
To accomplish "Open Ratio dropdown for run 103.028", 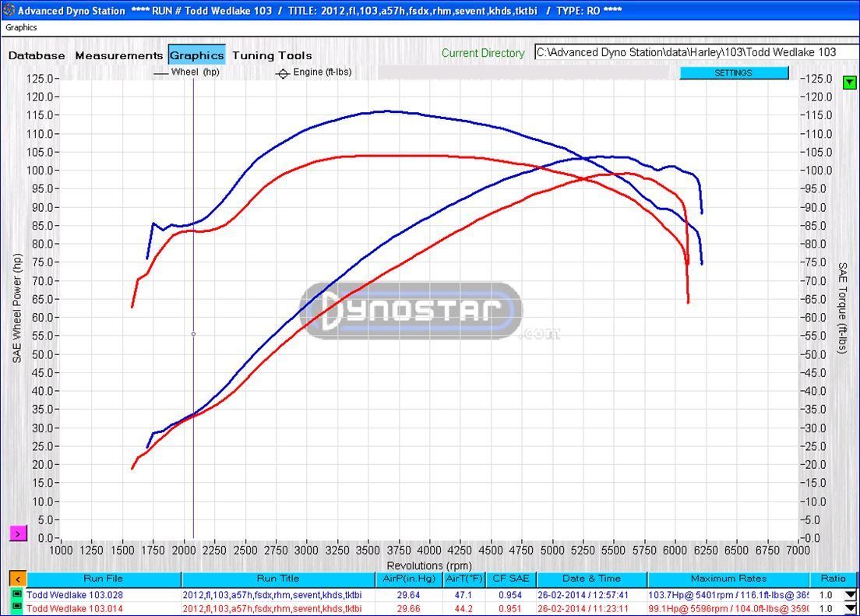I will [x=851, y=596].
